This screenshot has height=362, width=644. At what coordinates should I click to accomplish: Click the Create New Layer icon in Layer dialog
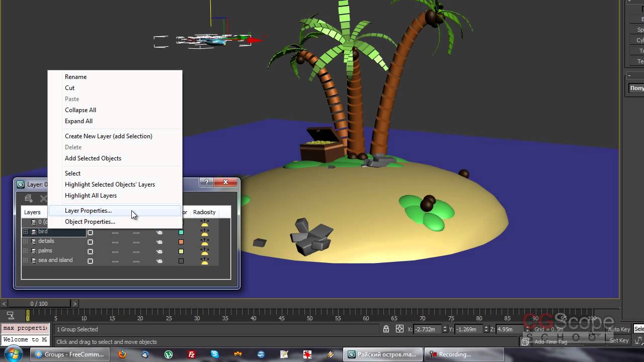click(x=29, y=199)
